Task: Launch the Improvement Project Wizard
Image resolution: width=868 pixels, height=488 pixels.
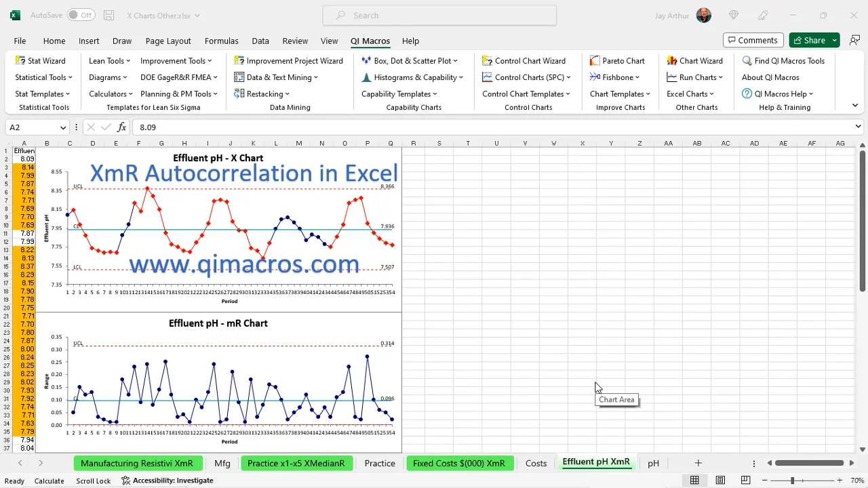Action: click(x=288, y=60)
